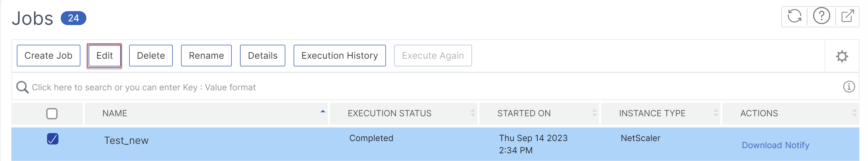This screenshot has width=868, height=161.
Task: Click the search magnifier icon
Action: [22, 87]
